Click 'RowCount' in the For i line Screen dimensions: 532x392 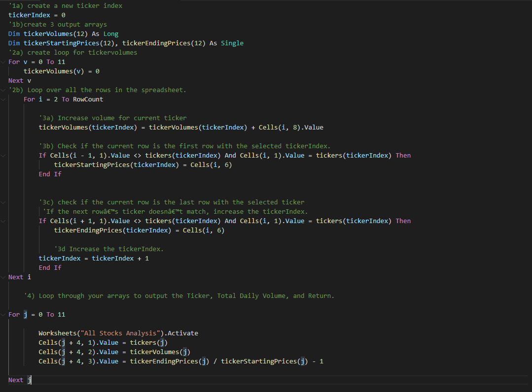(x=88, y=99)
